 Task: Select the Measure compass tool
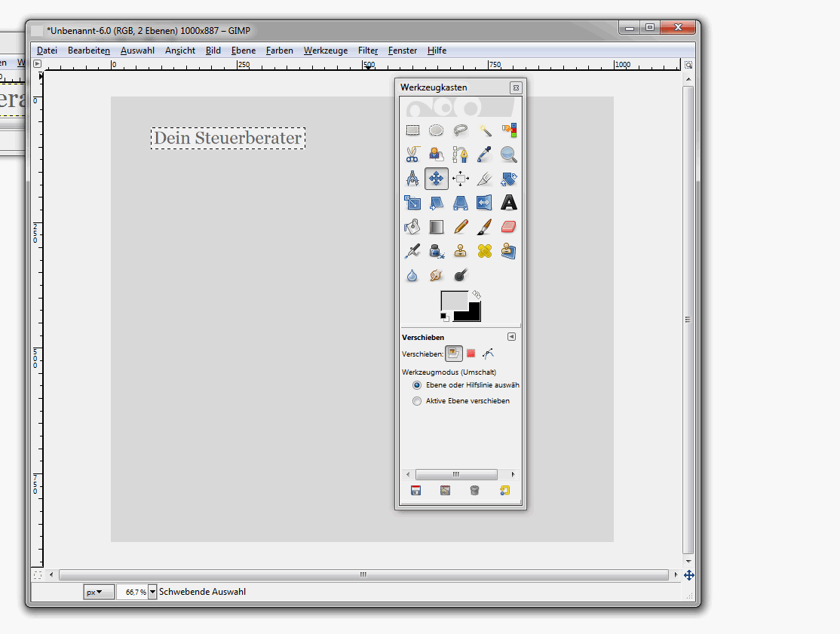tap(412, 179)
